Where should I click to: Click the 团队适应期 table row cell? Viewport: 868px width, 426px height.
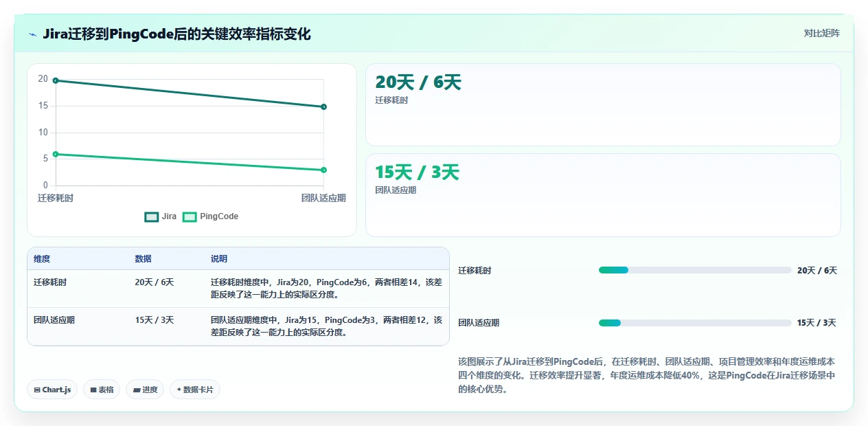[x=54, y=320]
